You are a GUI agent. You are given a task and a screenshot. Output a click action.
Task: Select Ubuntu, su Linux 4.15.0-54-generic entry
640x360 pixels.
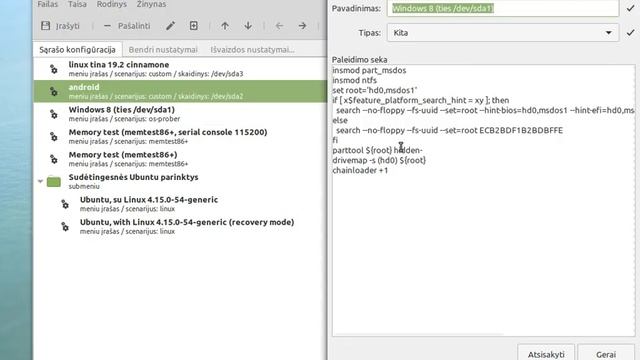[x=180, y=204]
